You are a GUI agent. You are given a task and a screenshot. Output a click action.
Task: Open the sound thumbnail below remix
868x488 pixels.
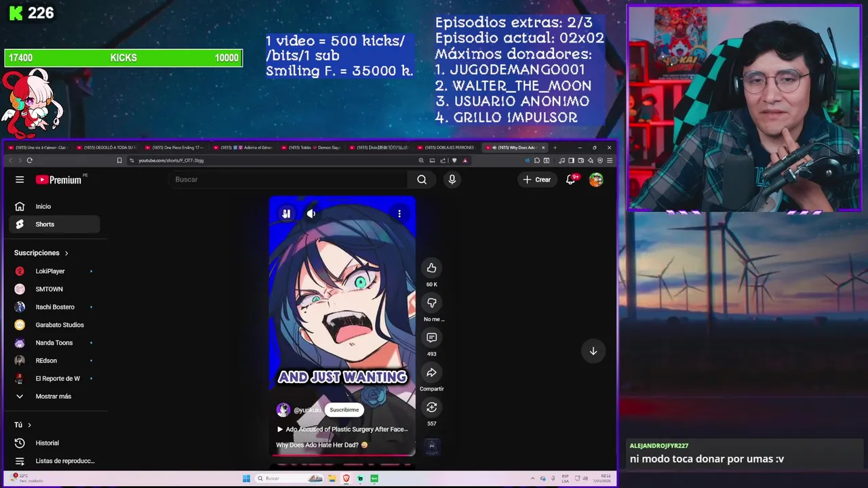click(x=431, y=447)
